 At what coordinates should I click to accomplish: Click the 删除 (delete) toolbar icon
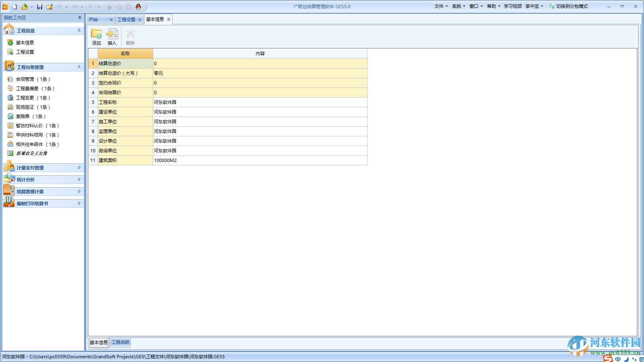coord(130,37)
